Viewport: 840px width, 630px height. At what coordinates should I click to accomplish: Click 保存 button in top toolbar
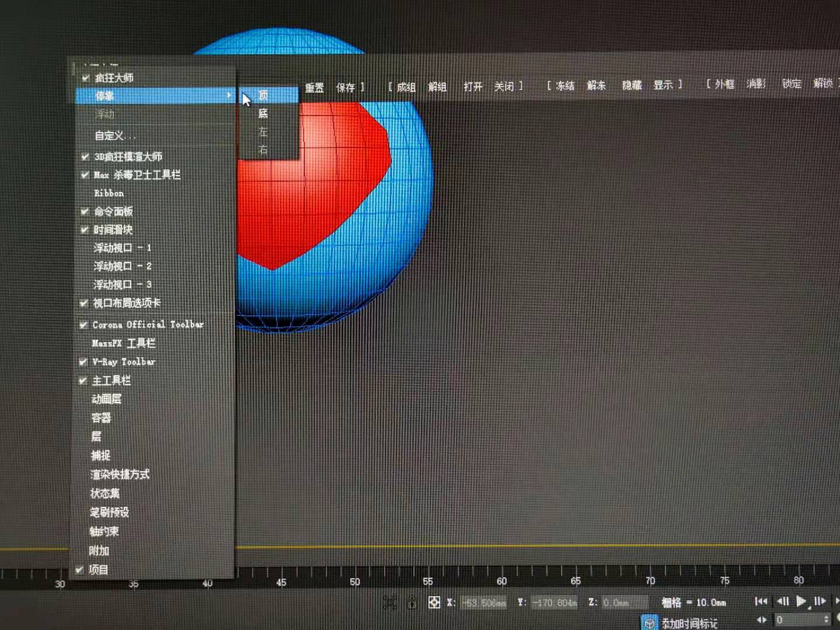(345, 87)
